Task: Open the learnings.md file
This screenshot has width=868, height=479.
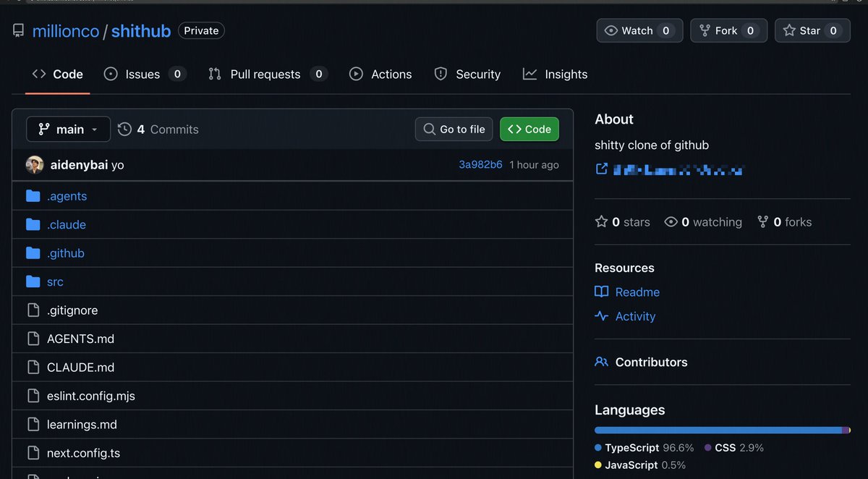Action: tap(82, 425)
